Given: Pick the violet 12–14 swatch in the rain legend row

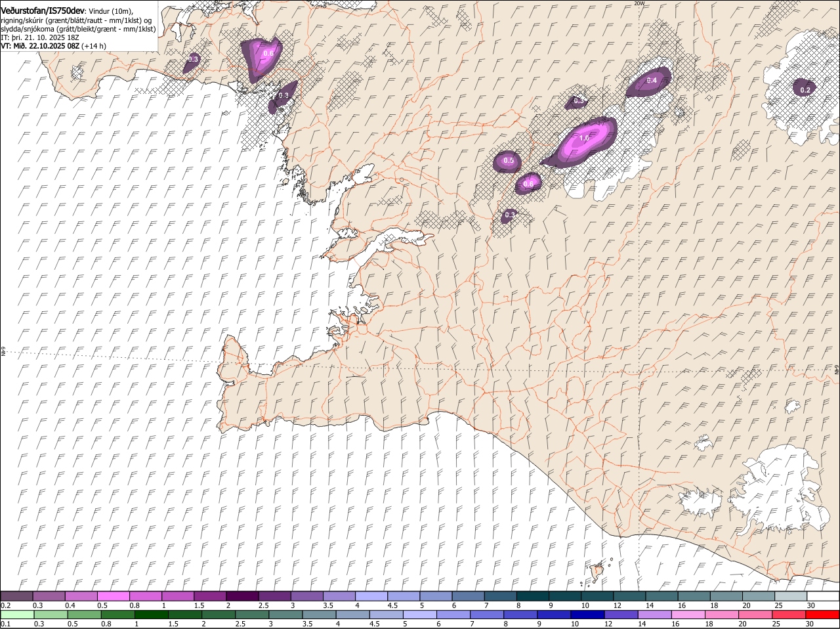Looking at the screenshot, I should (x=620, y=615).
